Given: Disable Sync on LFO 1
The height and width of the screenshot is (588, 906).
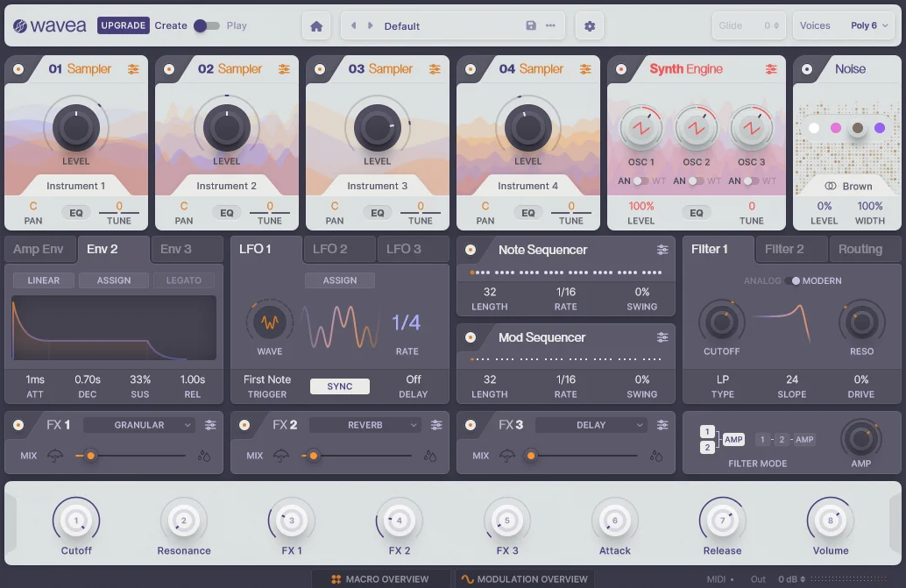Looking at the screenshot, I should 339,386.
